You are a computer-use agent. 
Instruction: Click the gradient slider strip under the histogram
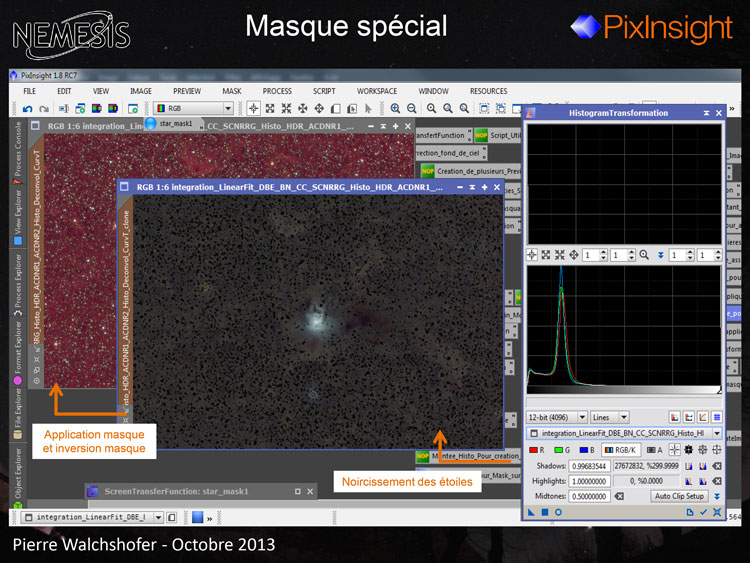click(624, 390)
